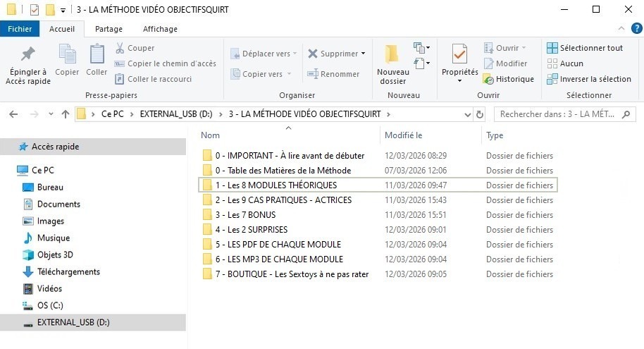
Task: Select Téléchargements in the navigation pane
Action: 68,271
